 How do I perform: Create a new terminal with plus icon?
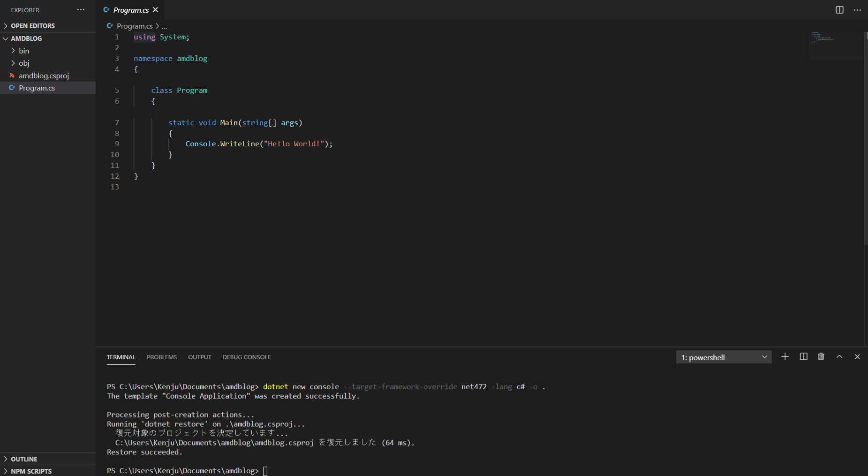coord(785,357)
